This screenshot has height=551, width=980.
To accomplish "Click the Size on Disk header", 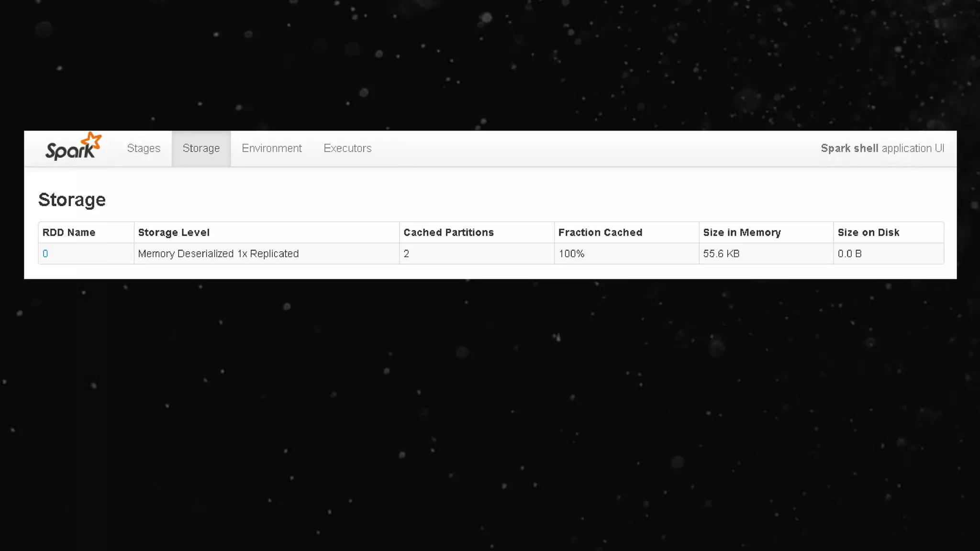I will (x=868, y=232).
